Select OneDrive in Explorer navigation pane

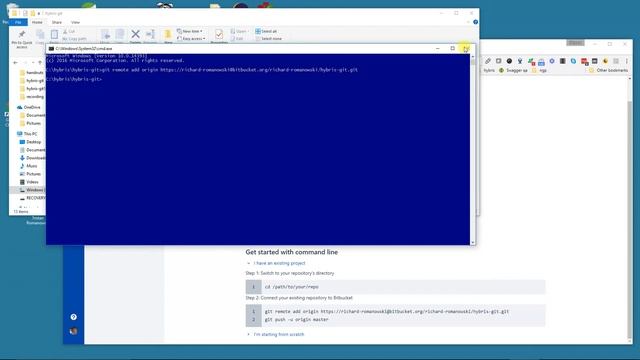pos(29,107)
